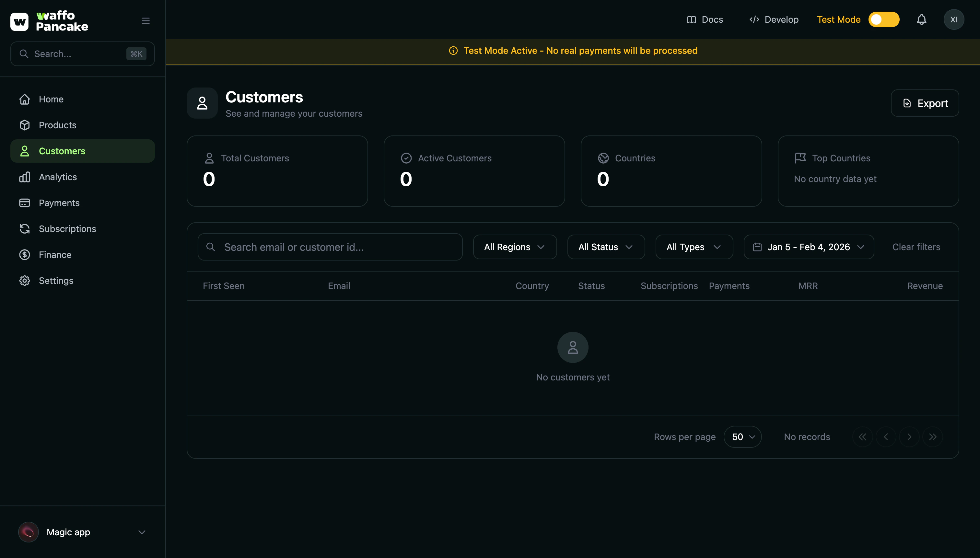Image resolution: width=980 pixels, height=558 pixels.
Task: Go to Settings in the sidebar
Action: (56, 280)
